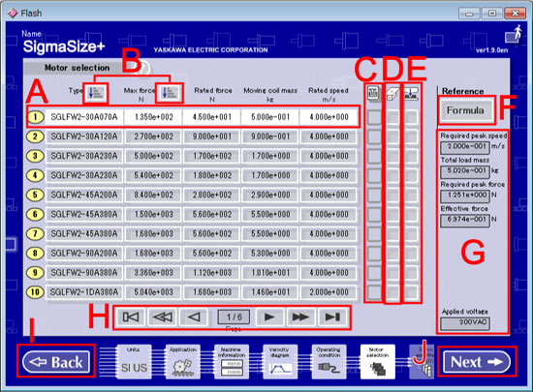Click max force value 1.350e+002
Screen dimensions: 533x392
click(154, 117)
